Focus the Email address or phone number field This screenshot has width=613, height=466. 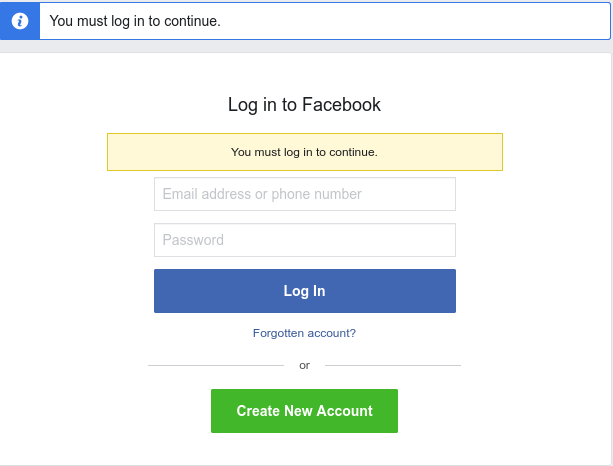pos(304,194)
